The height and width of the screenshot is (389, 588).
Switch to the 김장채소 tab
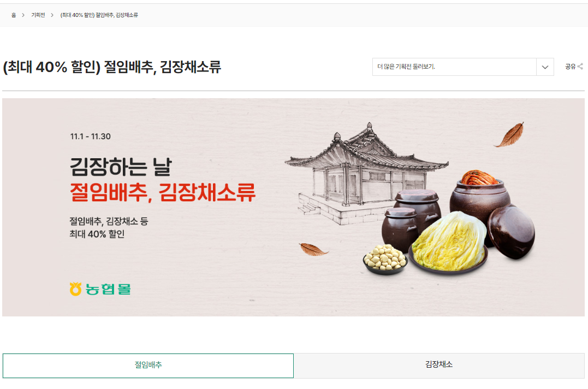pos(439,366)
